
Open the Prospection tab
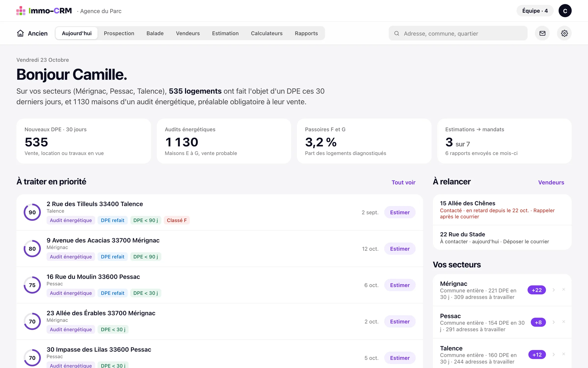coord(119,33)
